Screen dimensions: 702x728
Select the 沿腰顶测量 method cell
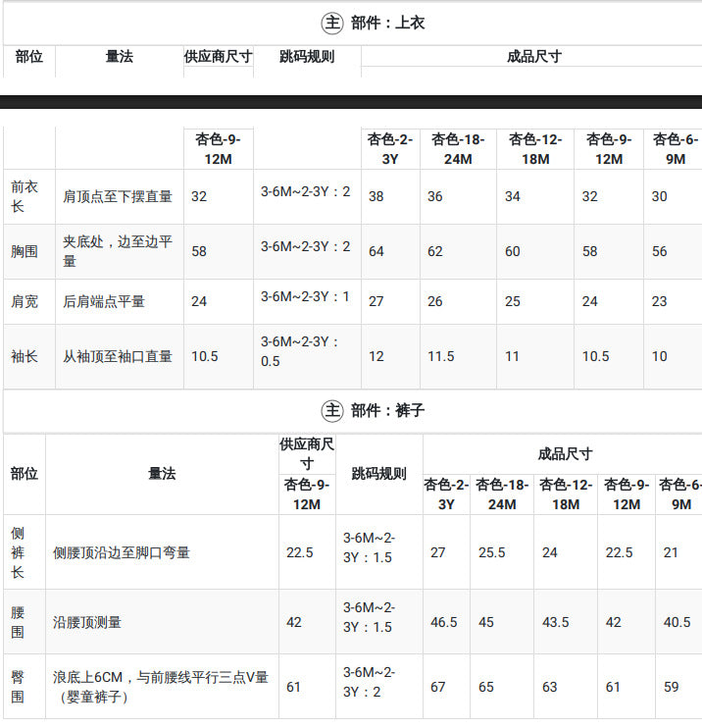86,622
